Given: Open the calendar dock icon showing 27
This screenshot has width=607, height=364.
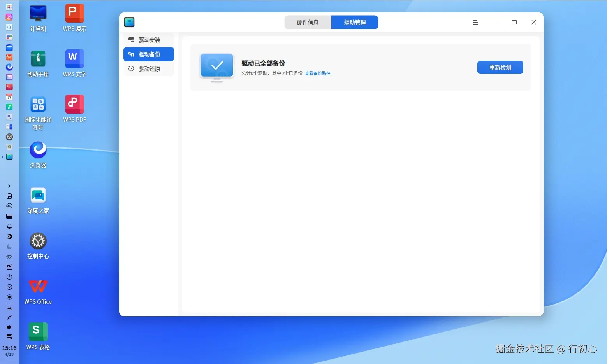Looking at the screenshot, I should click(9, 97).
